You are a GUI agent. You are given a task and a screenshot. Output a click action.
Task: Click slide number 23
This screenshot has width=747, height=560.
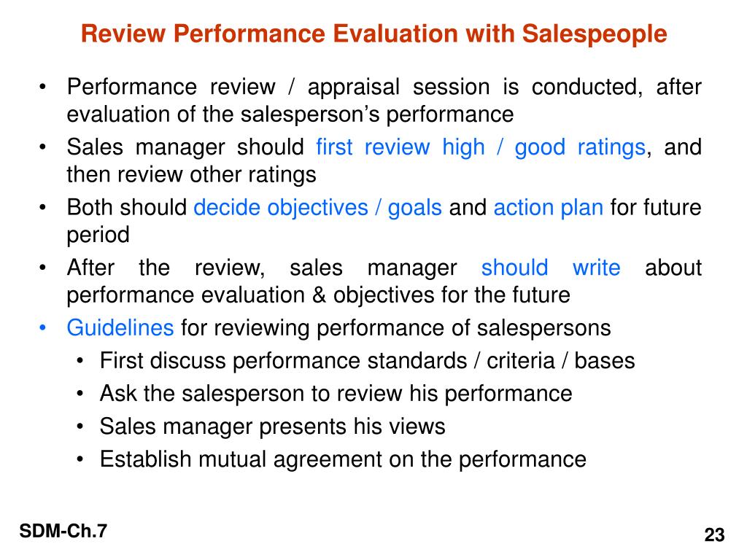[x=714, y=534]
